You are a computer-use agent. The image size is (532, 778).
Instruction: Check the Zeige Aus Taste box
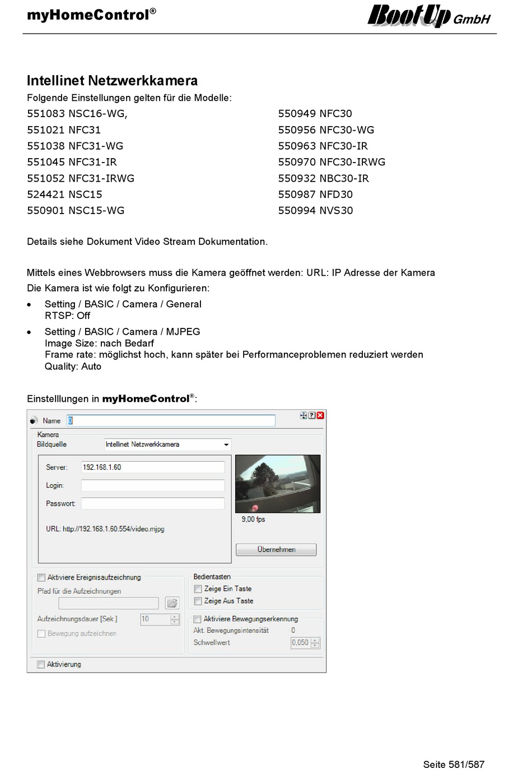point(198,601)
